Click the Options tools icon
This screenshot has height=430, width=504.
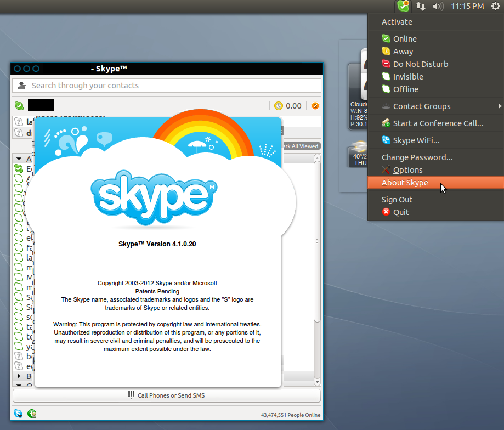click(386, 169)
